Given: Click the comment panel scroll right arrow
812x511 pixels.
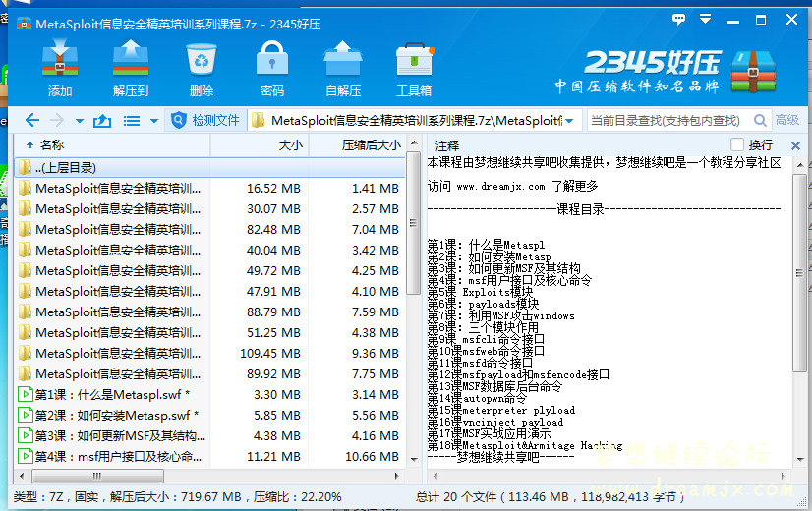Looking at the screenshot, I should pyautogui.click(x=783, y=476).
